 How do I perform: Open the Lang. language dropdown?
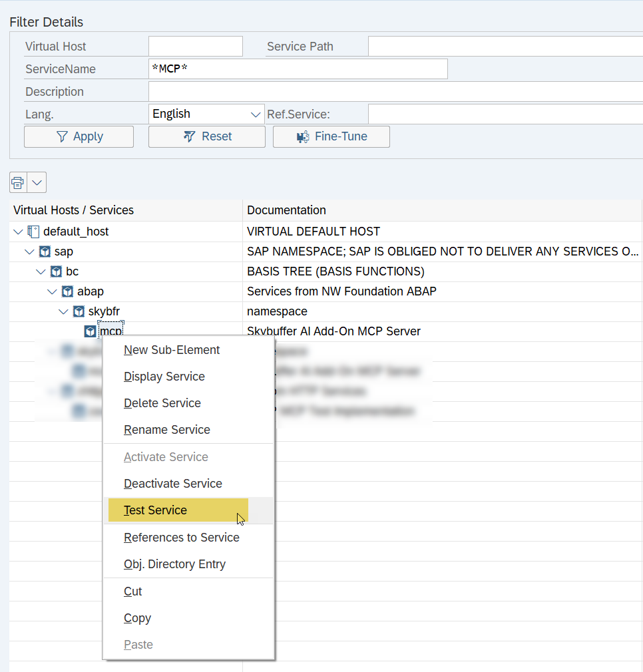256,114
